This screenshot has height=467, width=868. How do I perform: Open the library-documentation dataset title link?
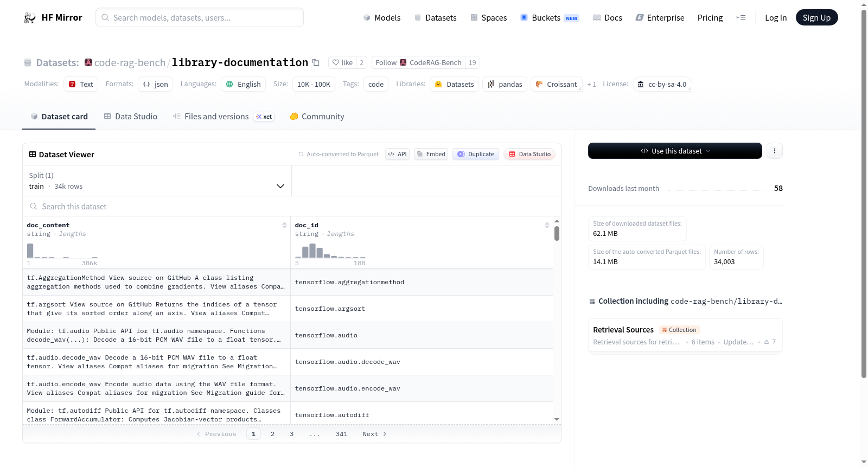[x=240, y=62]
